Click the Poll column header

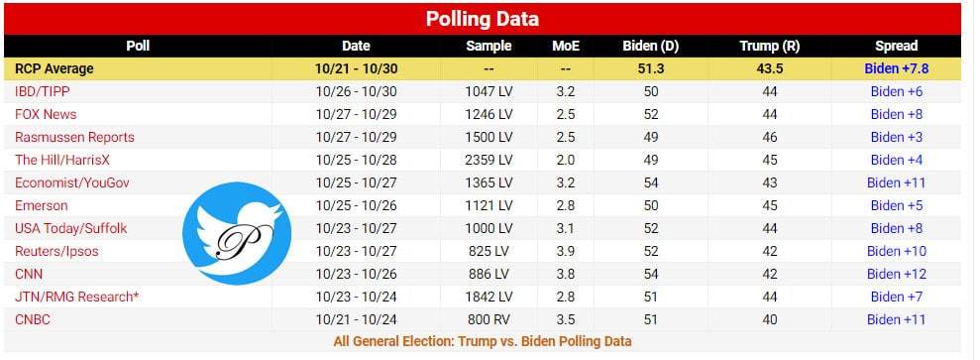138,46
